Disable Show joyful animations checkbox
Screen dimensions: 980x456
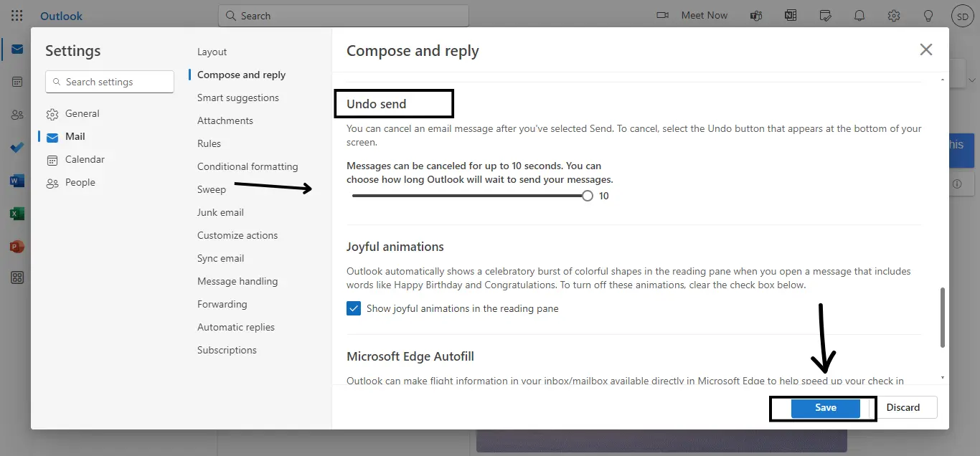[354, 308]
